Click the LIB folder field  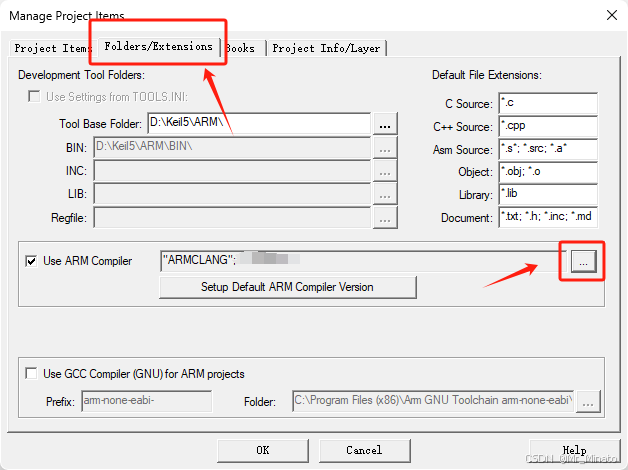click(232, 195)
